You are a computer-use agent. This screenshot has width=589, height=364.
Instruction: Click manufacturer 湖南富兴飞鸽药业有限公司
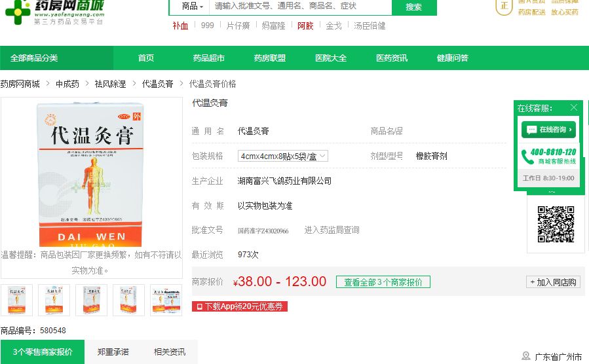(284, 181)
